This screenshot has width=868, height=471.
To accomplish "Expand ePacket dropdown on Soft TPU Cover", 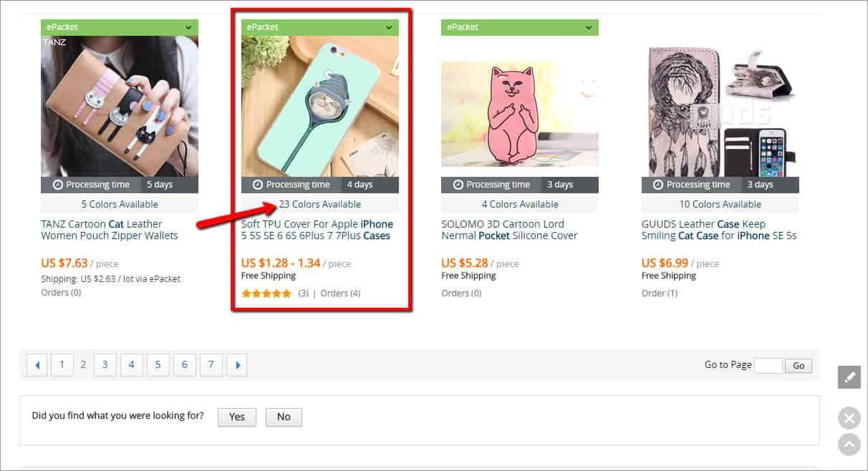I will click(x=389, y=27).
